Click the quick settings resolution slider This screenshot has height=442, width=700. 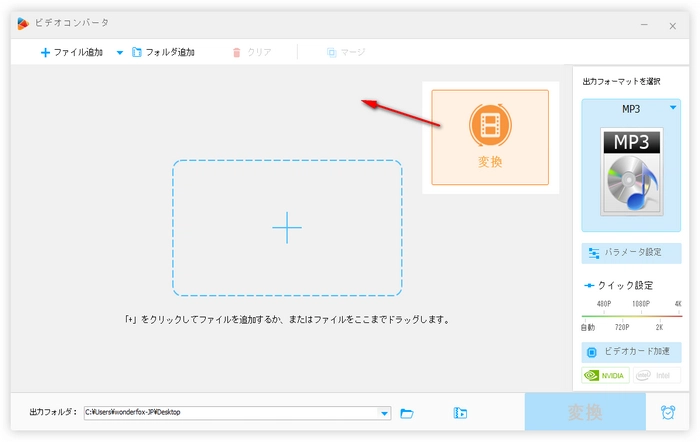(632, 315)
